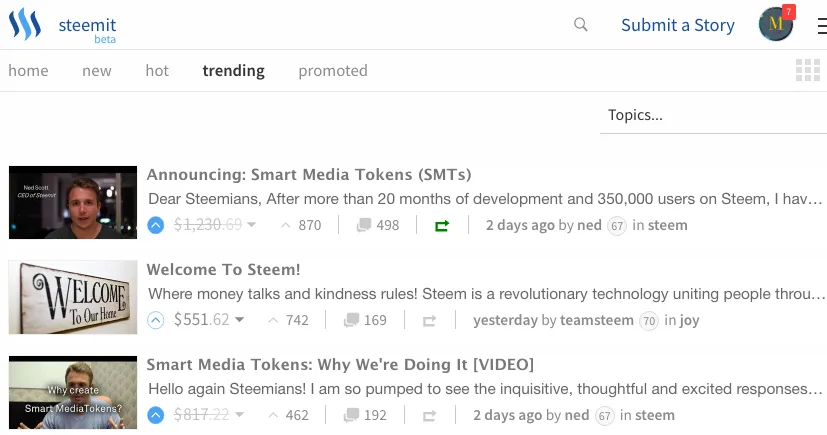Image resolution: width=827 pixels, height=435 pixels.
Task: Click the green resteem icon on SMTs post
Action: click(x=442, y=226)
